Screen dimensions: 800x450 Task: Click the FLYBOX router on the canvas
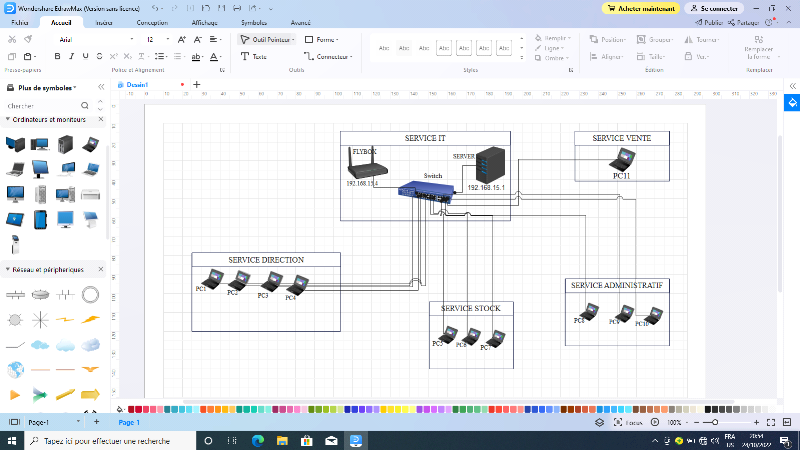click(x=362, y=163)
